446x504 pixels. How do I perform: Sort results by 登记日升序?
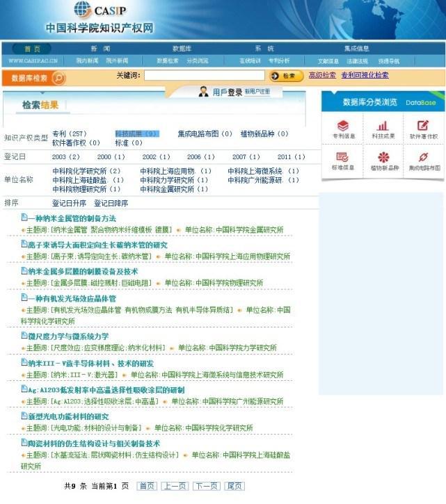pyautogui.click(x=69, y=203)
